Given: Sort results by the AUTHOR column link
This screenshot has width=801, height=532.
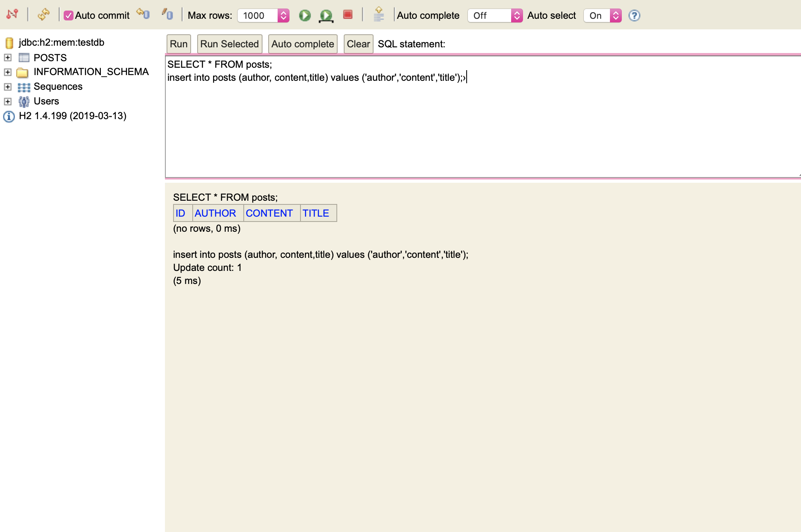Looking at the screenshot, I should tap(216, 213).
